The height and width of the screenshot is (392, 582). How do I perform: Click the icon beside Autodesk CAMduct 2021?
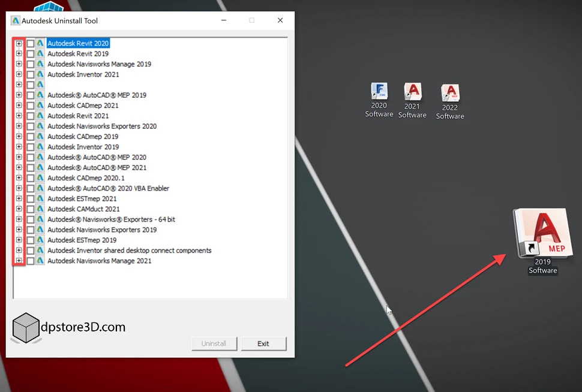coord(40,209)
